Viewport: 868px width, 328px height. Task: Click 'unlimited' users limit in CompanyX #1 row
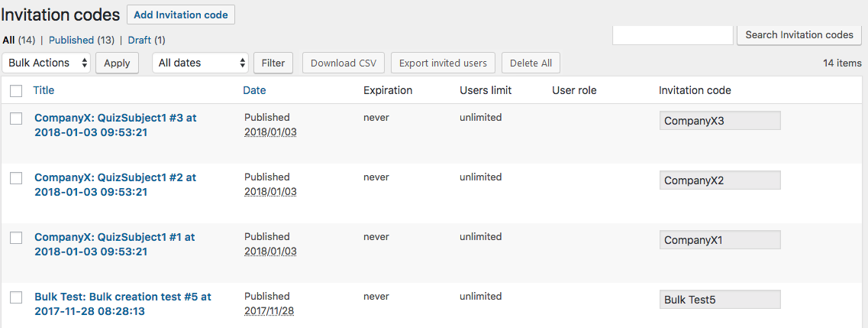[480, 236]
